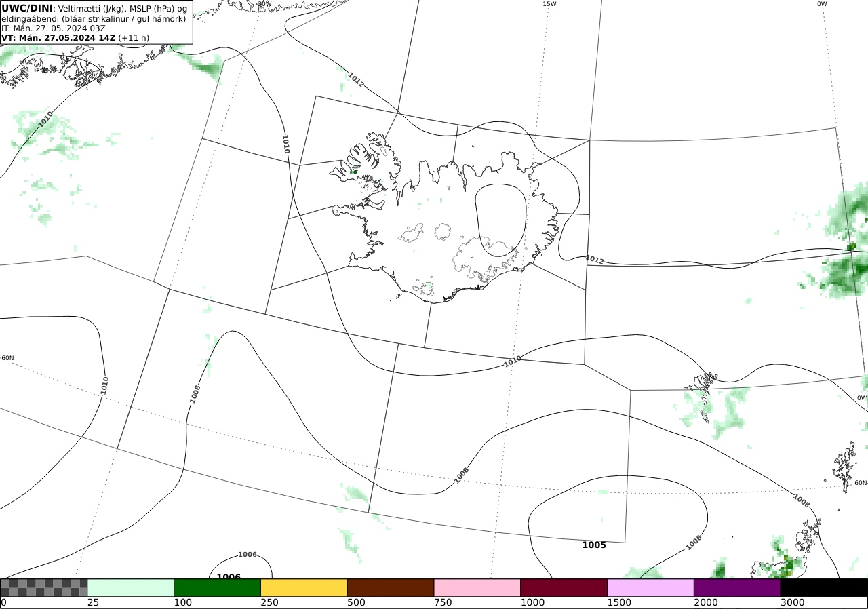Click the 1008 isobar label south of Iceland

point(462,475)
